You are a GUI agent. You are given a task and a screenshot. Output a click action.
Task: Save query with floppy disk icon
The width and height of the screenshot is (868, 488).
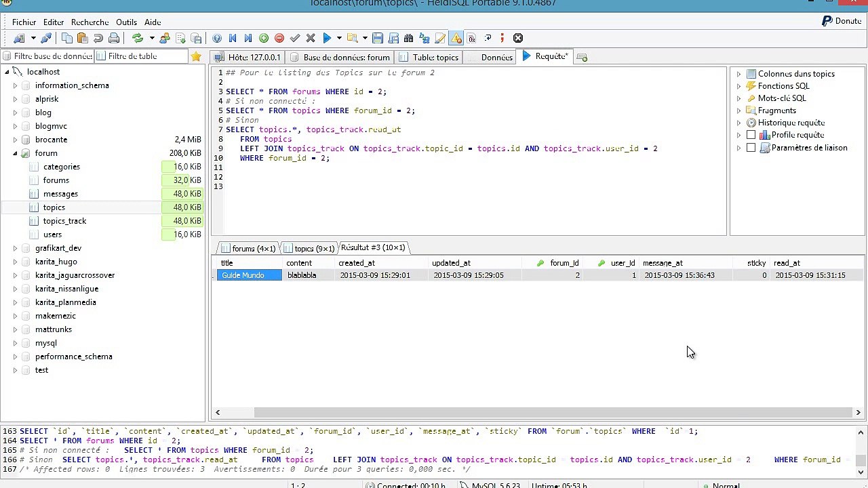[x=378, y=38]
